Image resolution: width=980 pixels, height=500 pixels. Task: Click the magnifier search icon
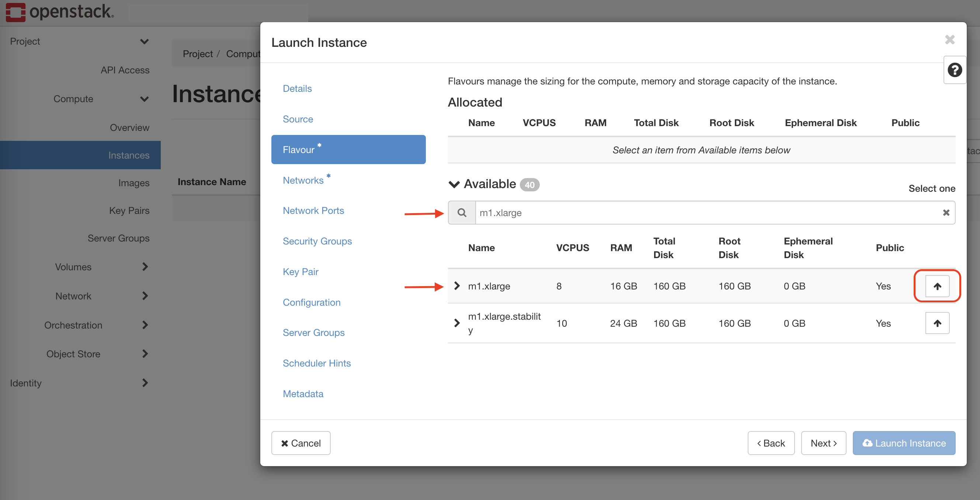pos(462,213)
